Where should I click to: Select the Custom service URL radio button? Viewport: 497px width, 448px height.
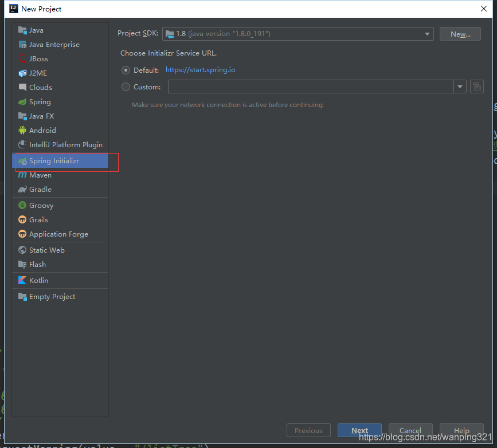pos(126,87)
